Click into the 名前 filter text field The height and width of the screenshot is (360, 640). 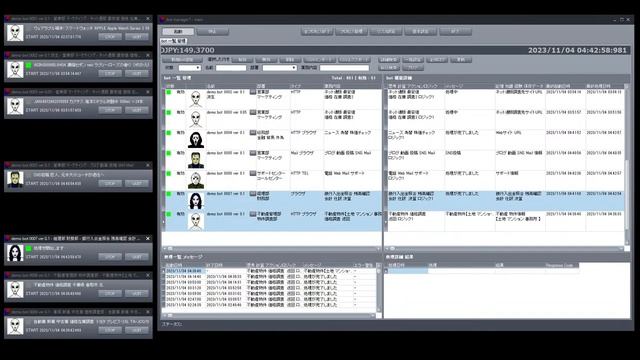(x=231, y=68)
